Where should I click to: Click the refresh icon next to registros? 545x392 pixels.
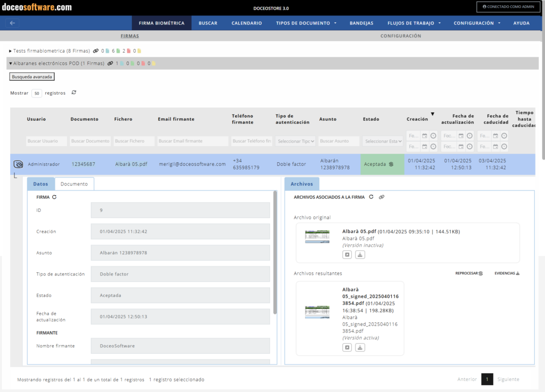point(73,93)
